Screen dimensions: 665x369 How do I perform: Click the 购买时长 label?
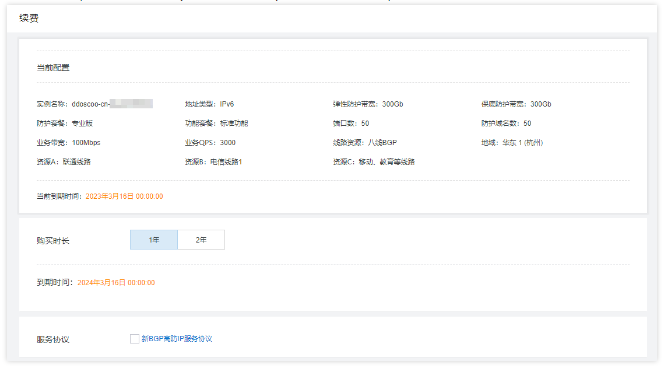53,240
